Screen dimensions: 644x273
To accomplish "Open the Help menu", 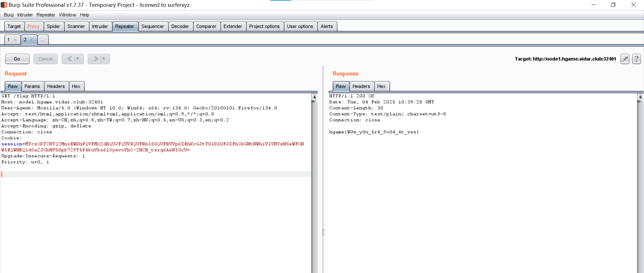I will point(84,15).
